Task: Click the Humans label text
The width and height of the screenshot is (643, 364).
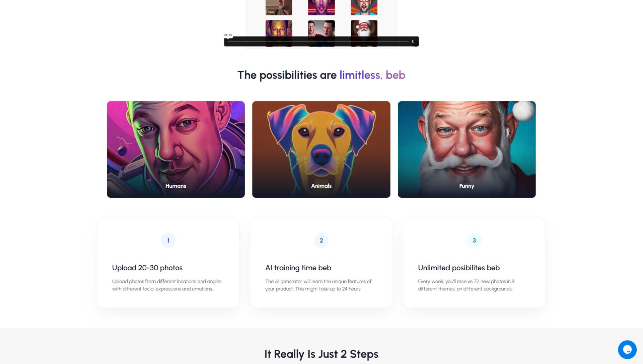Action: (175, 186)
